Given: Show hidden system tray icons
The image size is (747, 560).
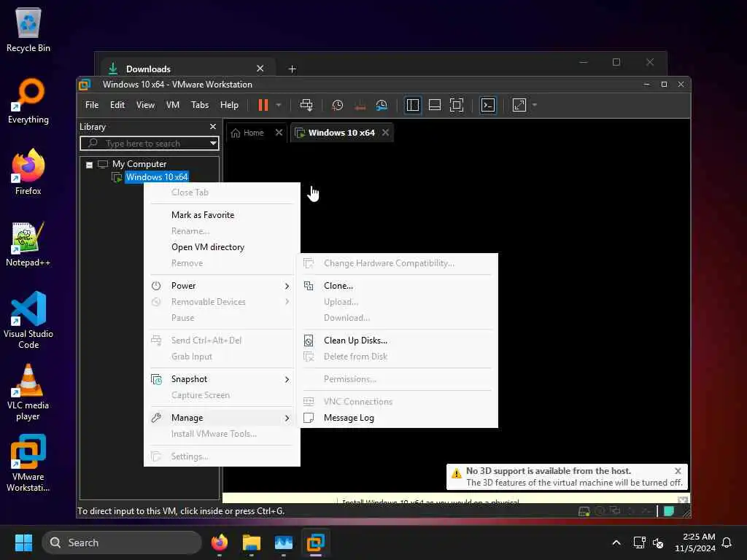Looking at the screenshot, I should pyautogui.click(x=616, y=542).
